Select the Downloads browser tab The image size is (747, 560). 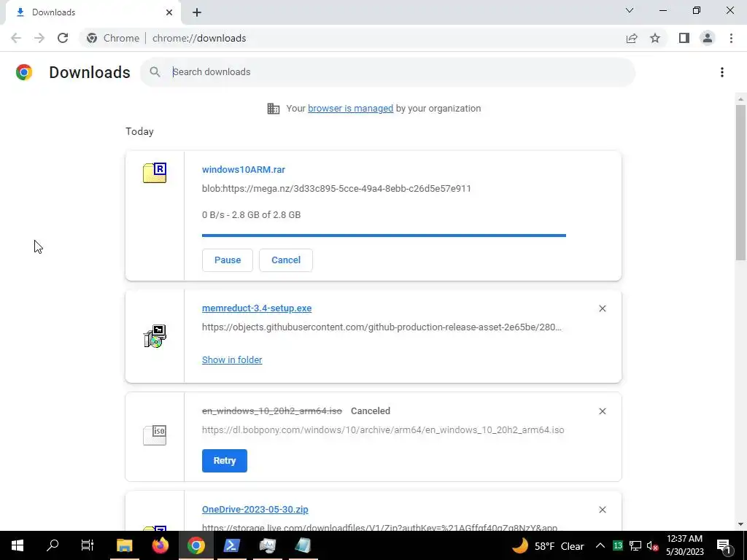[x=93, y=12]
